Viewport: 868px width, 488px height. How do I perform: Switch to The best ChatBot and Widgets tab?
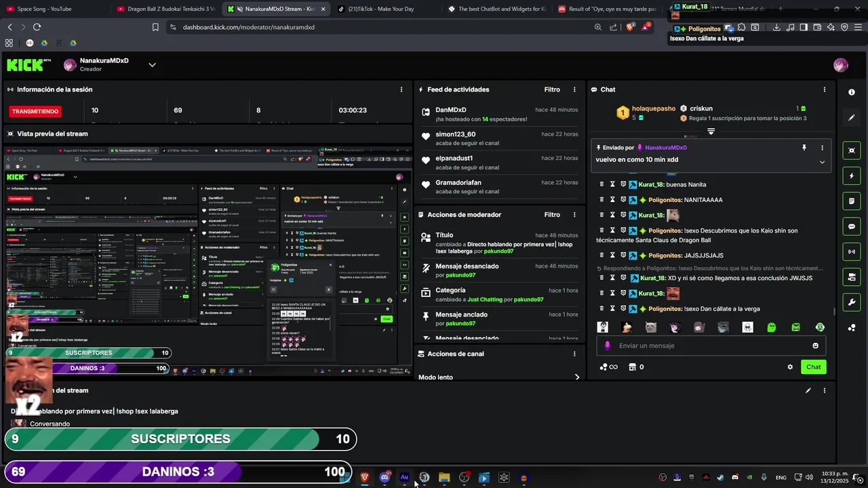tap(496, 9)
